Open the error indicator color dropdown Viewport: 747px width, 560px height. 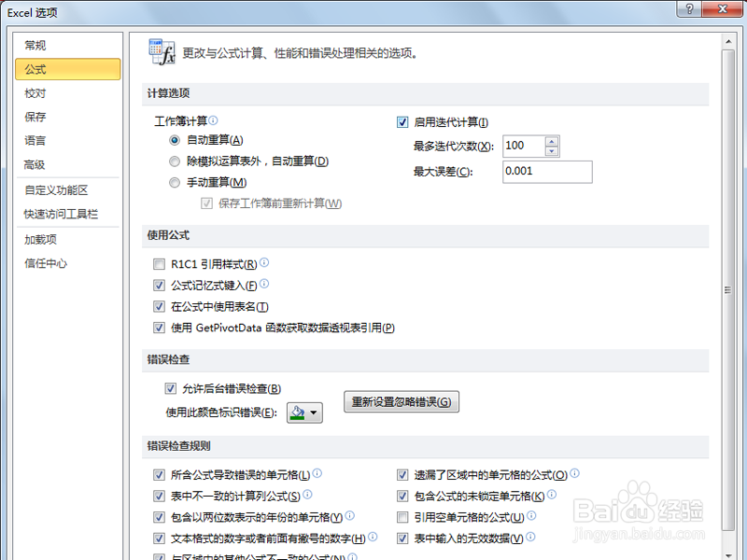[x=304, y=413]
